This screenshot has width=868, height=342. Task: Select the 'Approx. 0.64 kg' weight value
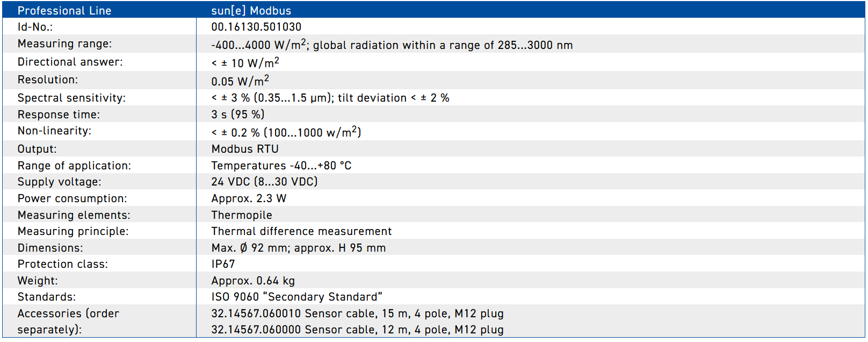253,281
